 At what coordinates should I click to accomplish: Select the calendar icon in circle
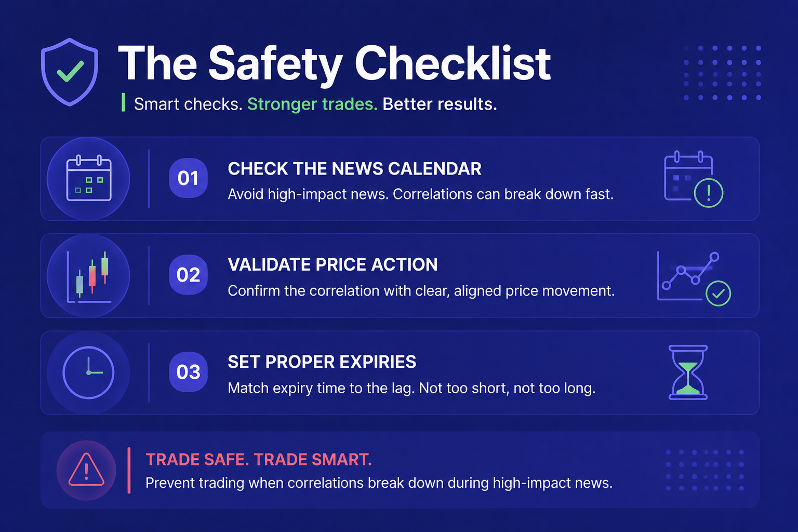click(x=88, y=179)
